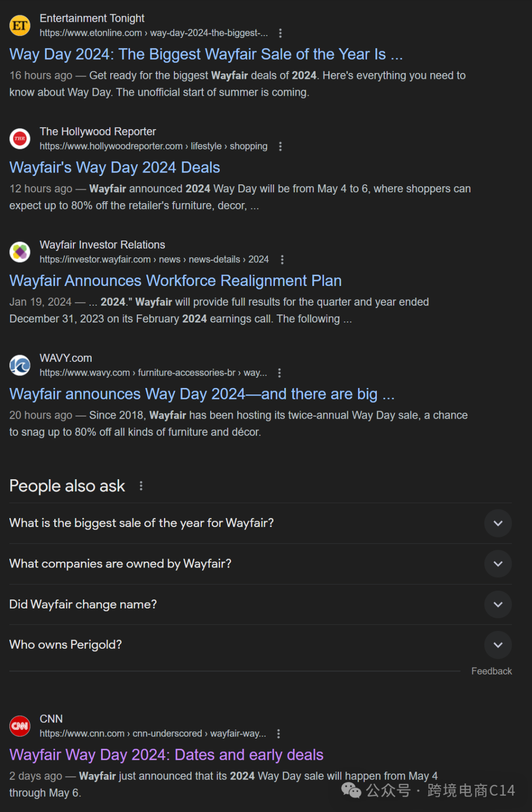Expand "What companies are owned by Wayfair"
This screenshot has width=532, height=812.
[498, 564]
